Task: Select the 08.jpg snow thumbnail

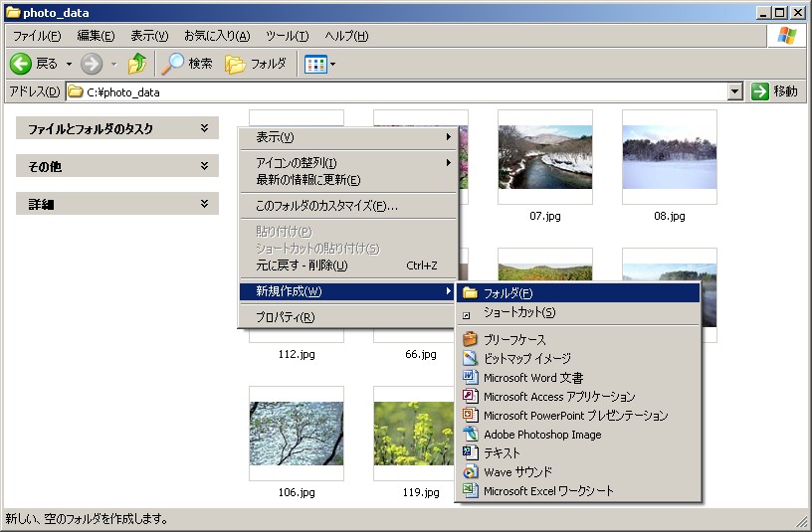Action: pyautogui.click(x=669, y=157)
